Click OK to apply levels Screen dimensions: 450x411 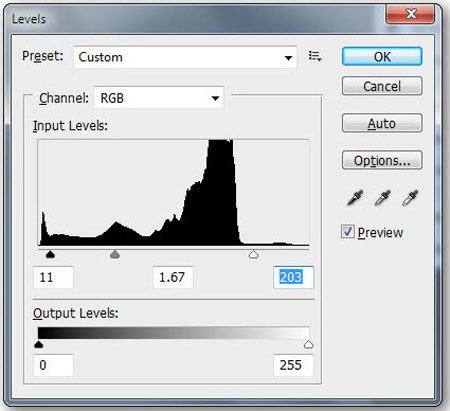(382, 56)
